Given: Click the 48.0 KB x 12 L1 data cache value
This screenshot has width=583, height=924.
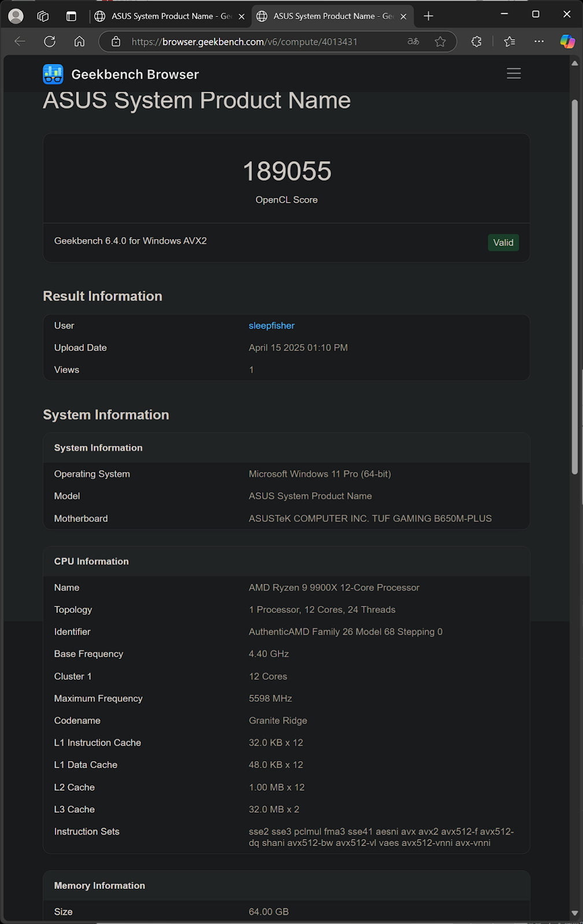Looking at the screenshot, I should (x=276, y=765).
